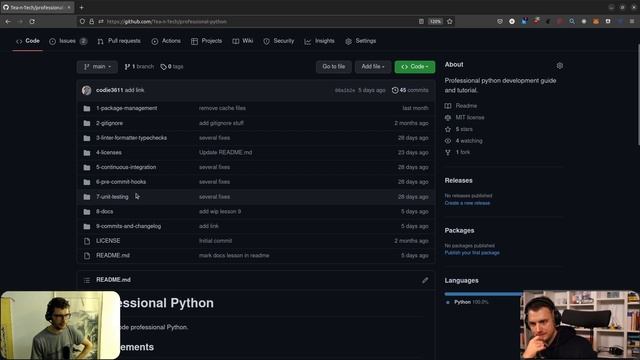The image size is (640, 360).
Task: Open the 5-continuous-integration folder
Action: [x=126, y=167]
